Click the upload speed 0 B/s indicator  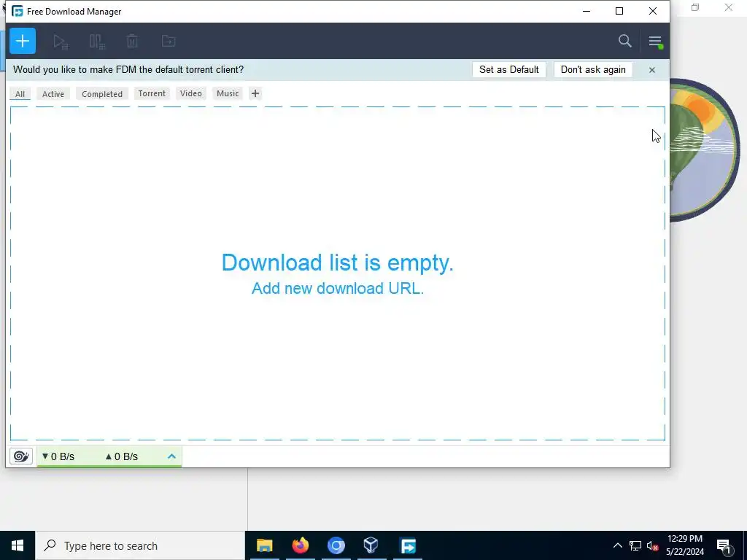point(122,456)
